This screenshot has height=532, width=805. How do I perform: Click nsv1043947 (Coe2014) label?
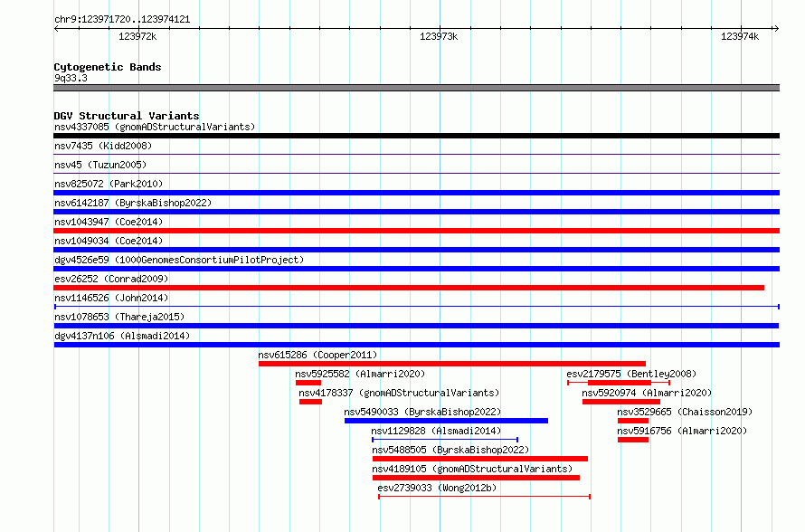109,222
